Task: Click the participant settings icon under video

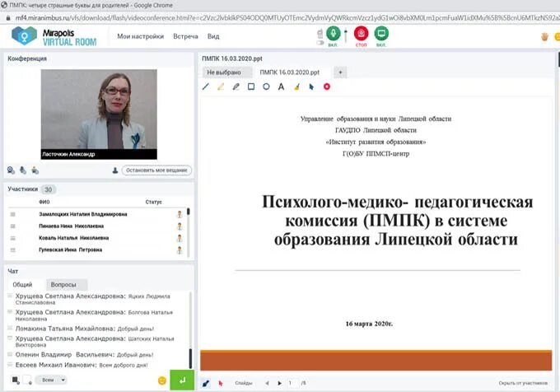Action: 35,170
